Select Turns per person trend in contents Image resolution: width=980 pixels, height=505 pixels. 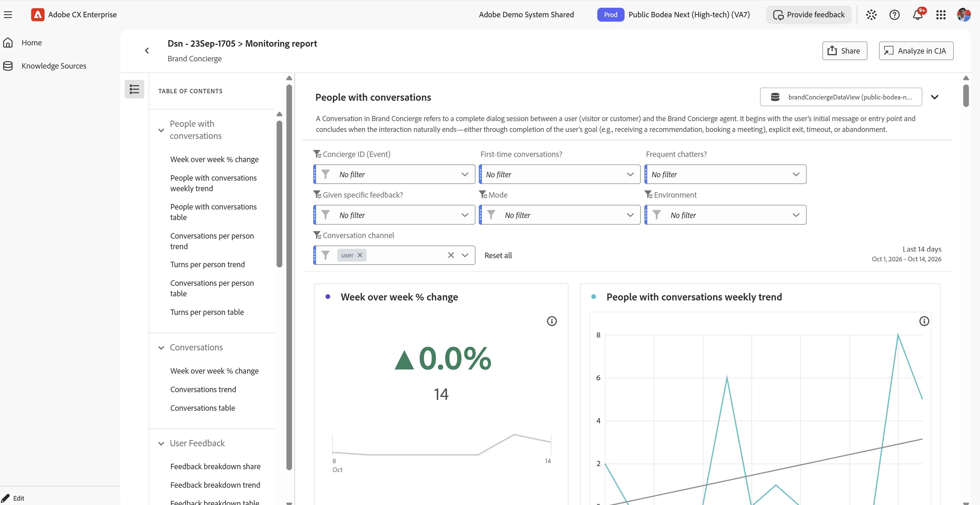click(x=207, y=265)
